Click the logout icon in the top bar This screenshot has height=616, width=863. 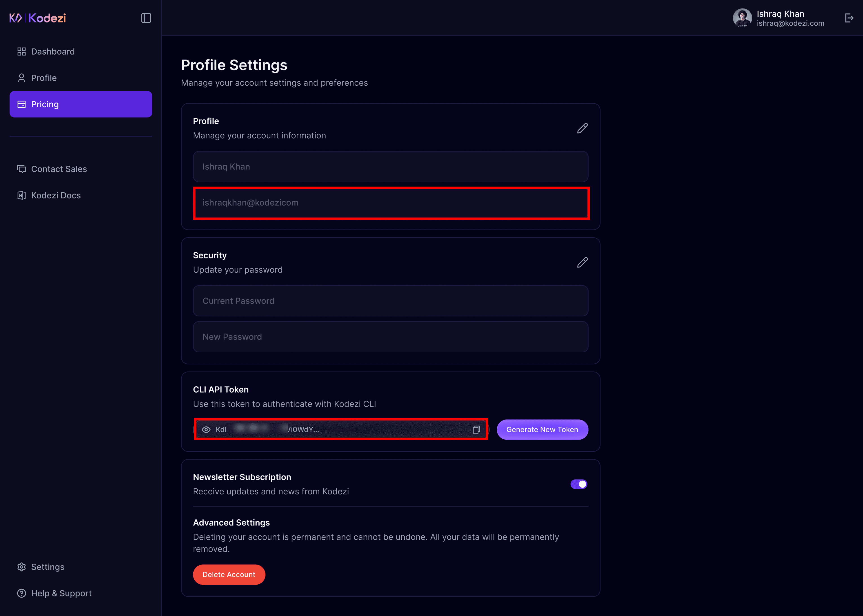[x=849, y=18]
